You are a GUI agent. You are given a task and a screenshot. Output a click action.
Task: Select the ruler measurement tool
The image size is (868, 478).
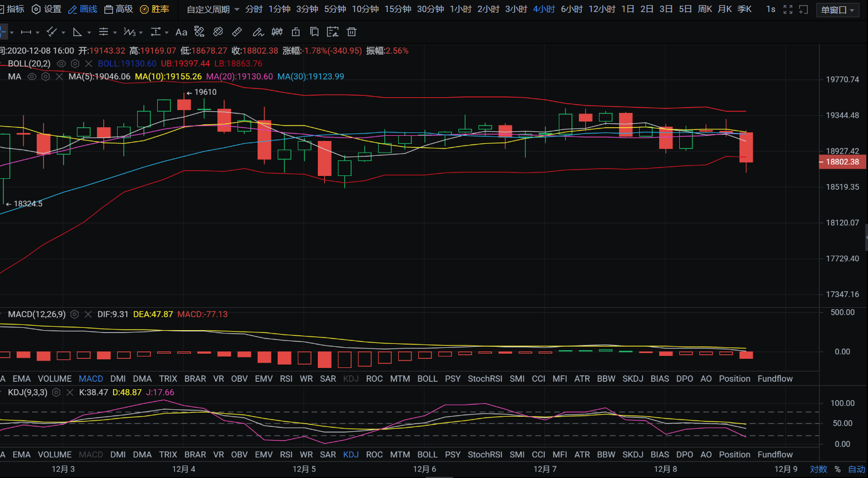(x=237, y=32)
